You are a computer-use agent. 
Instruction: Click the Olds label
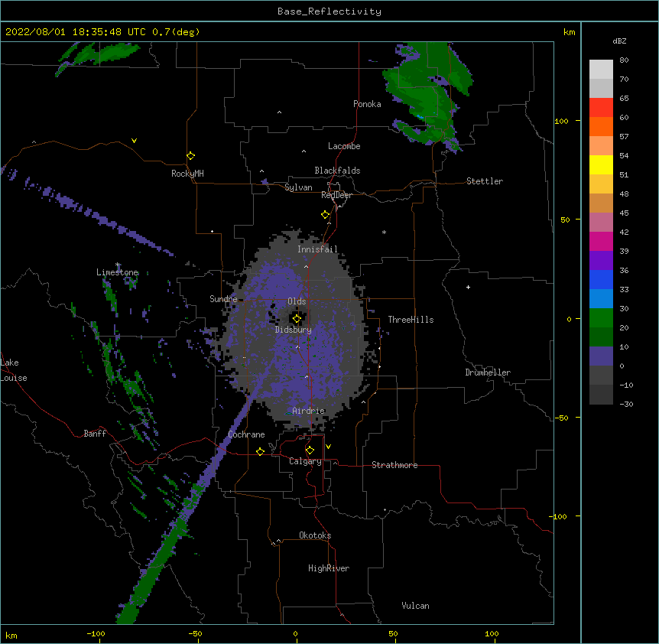(297, 301)
